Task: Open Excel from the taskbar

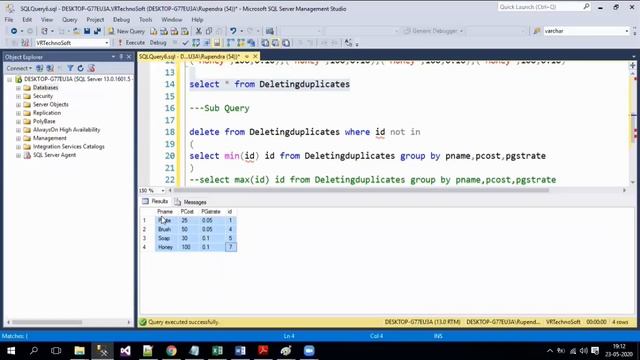Action: (217, 351)
